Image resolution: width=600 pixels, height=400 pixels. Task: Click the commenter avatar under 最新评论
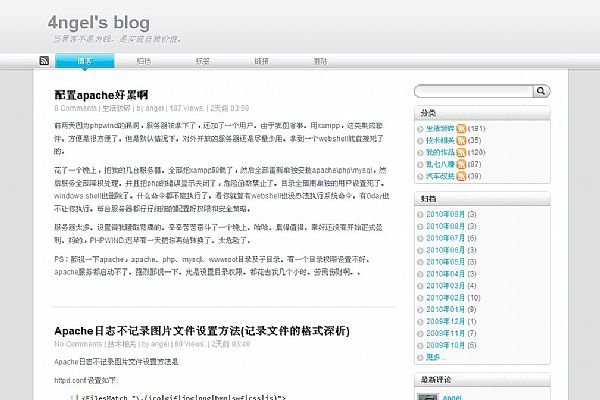click(x=427, y=397)
